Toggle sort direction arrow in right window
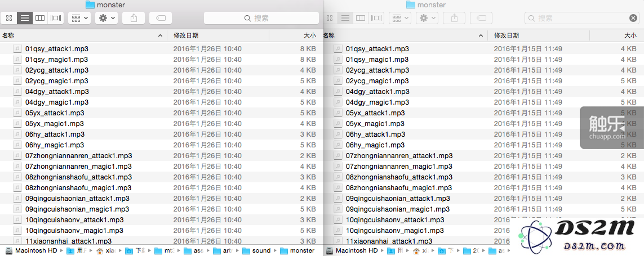 point(481,35)
